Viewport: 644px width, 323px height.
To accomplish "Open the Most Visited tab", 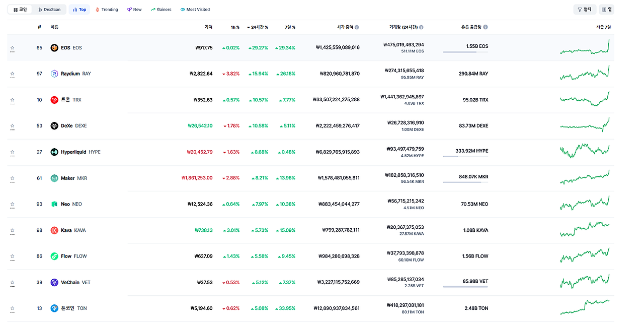I will coord(195,10).
